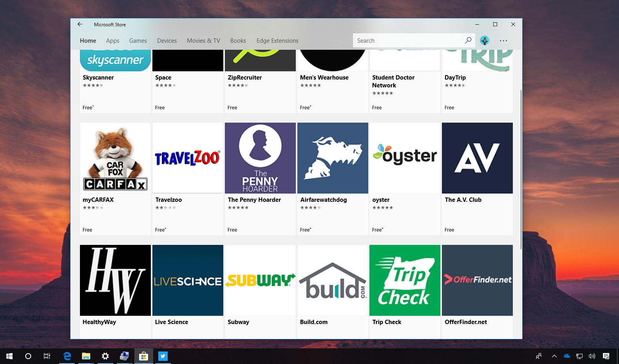
Task: Open the Student Doctor Network title
Action: coord(393,81)
